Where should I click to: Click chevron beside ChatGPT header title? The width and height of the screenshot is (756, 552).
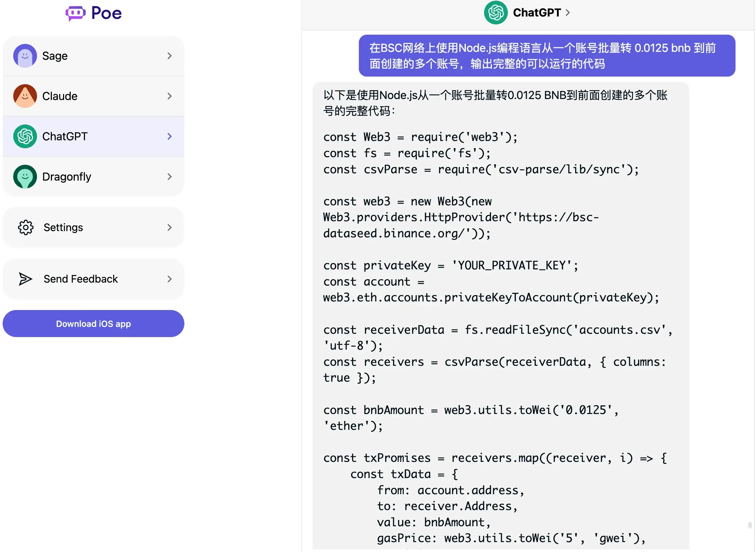[x=568, y=13]
